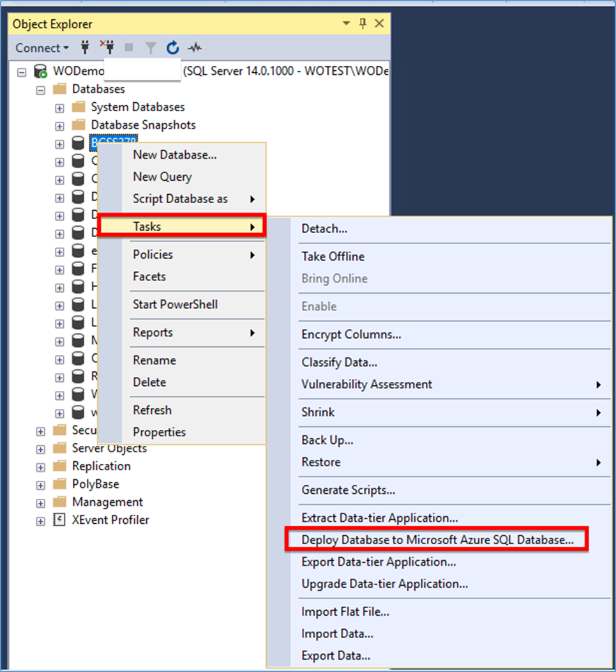Image resolution: width=616 pixels, height=672 pixels.
Task: Click the connect plug icon in Object Explorer toolbar
Action: click(85, 48)
